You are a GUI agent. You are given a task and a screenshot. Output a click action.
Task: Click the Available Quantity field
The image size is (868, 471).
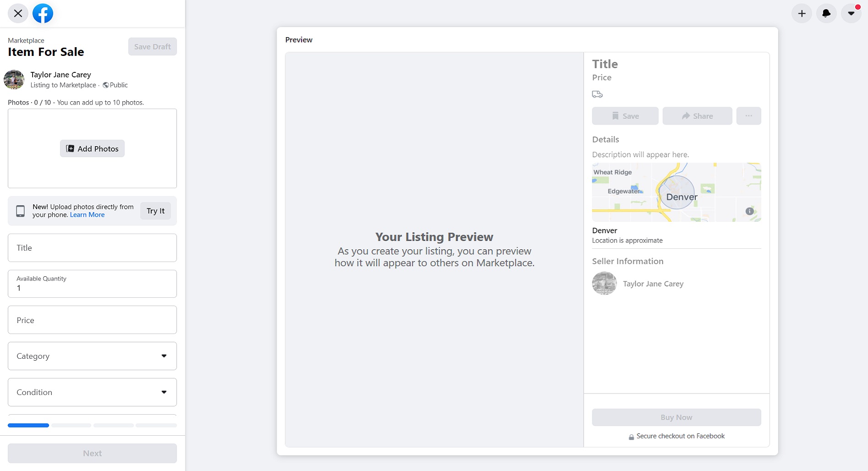92,284
